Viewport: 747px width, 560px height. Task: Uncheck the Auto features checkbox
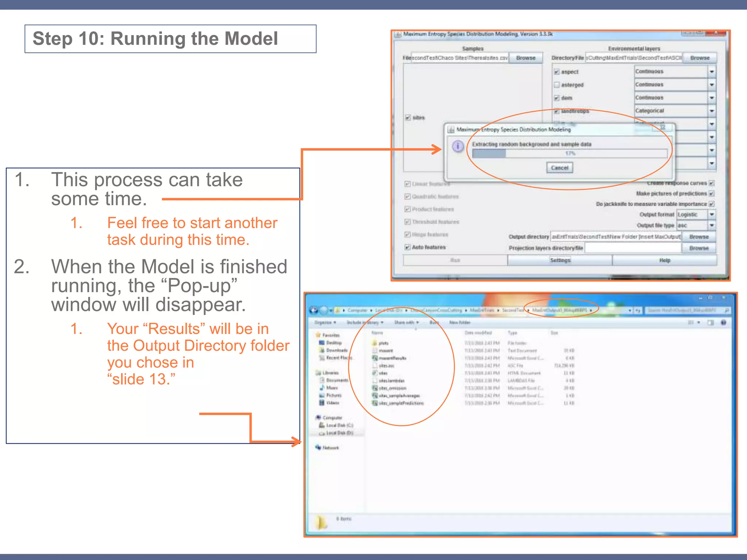(x=408, y=247)
